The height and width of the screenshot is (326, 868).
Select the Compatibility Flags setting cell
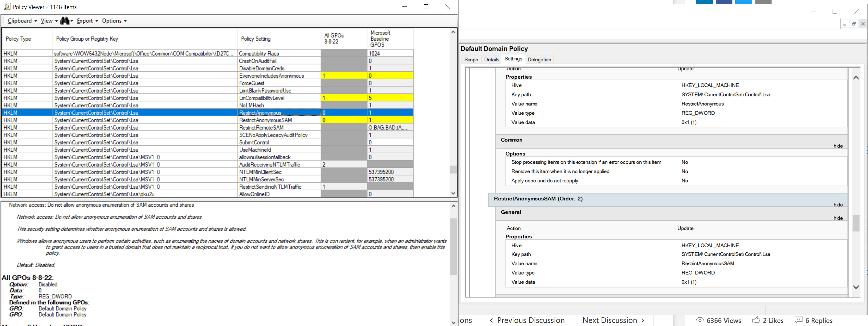[279, 54]
